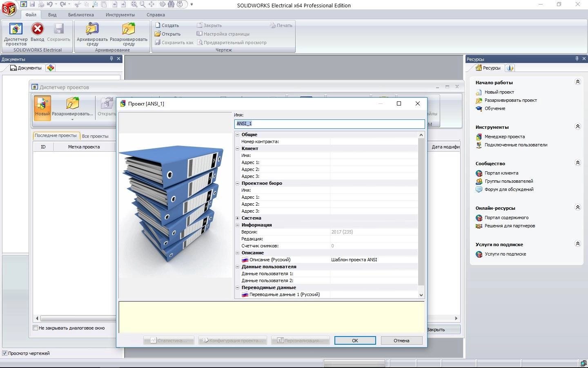Click the pin icon of Документы panel
The image size is (588, 368).
(x=111, y=59)
